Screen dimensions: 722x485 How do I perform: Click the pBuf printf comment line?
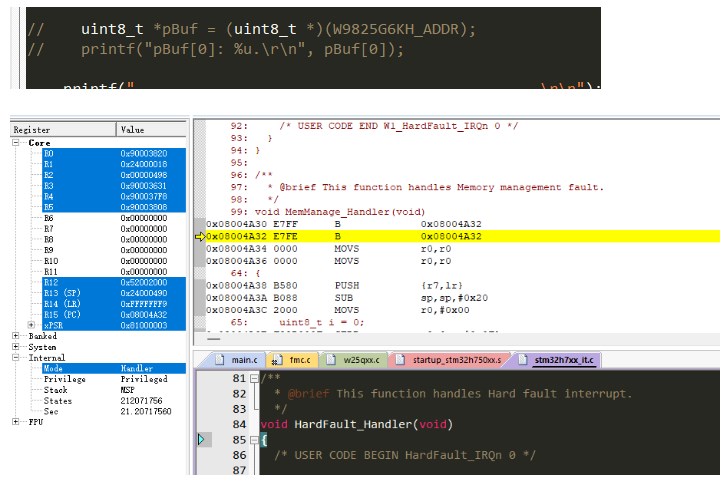pyautogui.click(x=215, y=49)
